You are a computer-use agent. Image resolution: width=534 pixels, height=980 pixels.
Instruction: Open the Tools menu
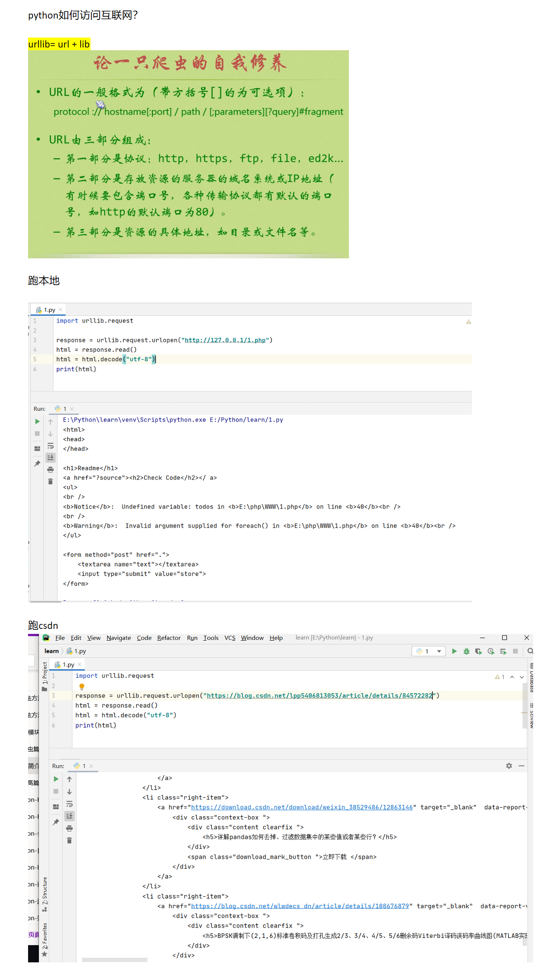(211, 637)
